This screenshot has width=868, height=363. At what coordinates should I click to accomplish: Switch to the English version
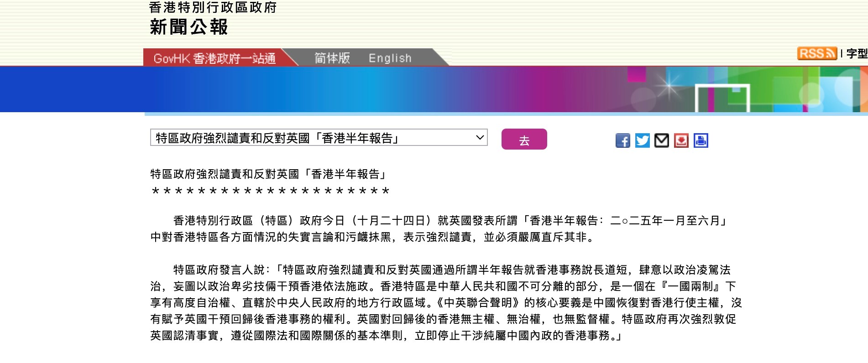390,58
